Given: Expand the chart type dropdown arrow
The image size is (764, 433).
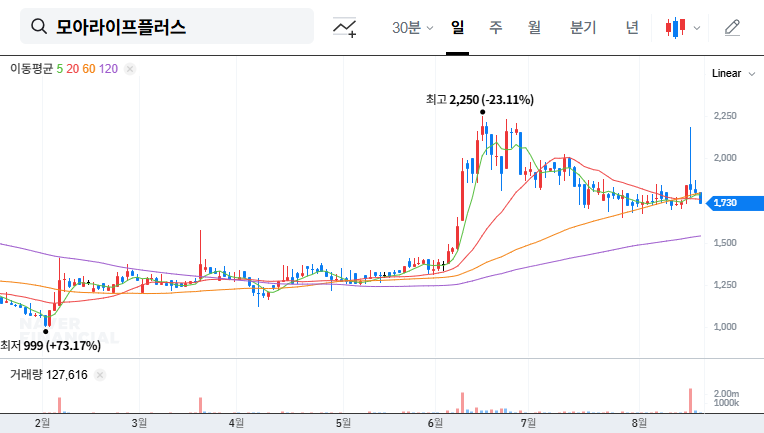Looking at the screenshot, I should pos(697,28).
